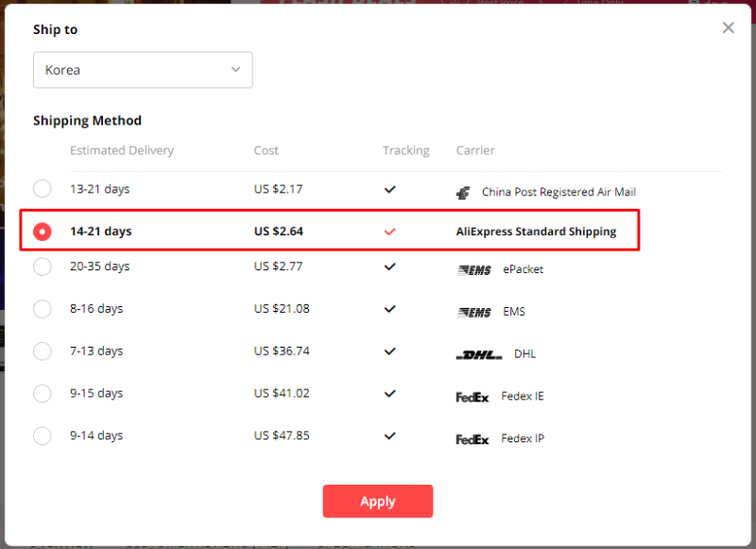Click the FedEx logo beside Fedex IE

pos(472,397)
